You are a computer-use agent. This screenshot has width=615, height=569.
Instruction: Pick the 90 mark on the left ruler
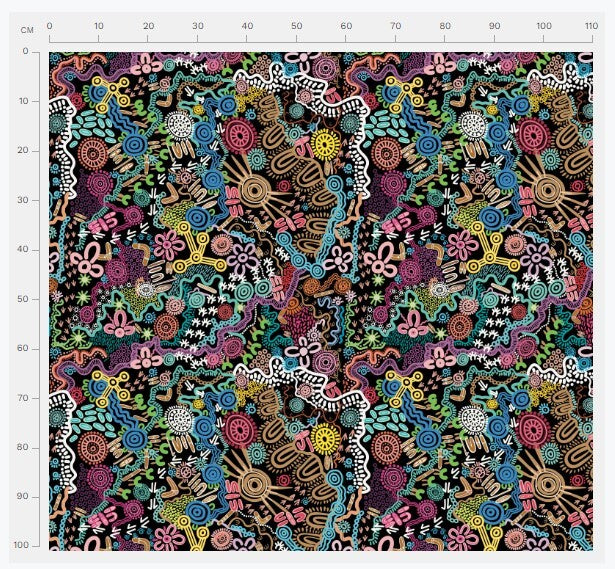pyautogui.click(x=23, y=496)
